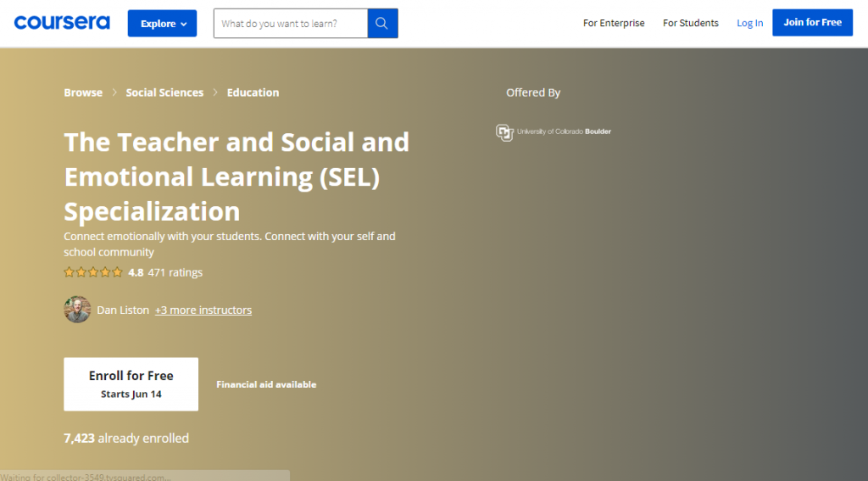Click the five-star rating icons
The image size is (868, 481).
[93, 272]
